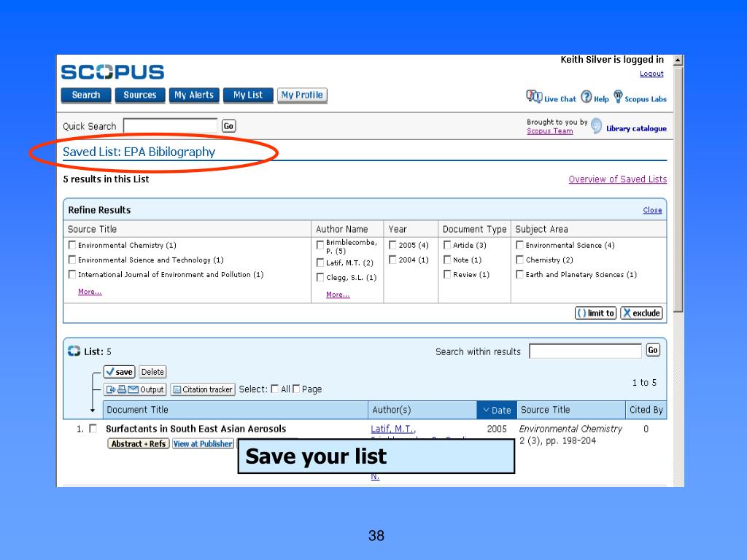Image resolution: width=747 pixels, height=560 pixels.
Task: Click the Library catalogue icon
Action: tap(597, 126)
